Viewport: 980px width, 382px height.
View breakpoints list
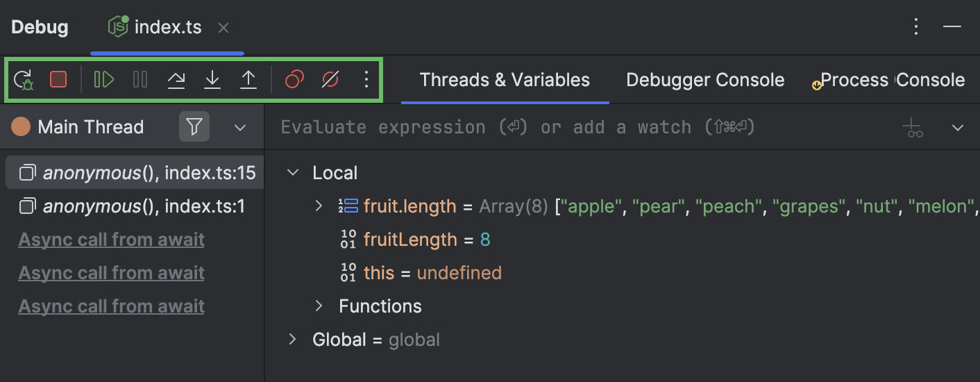[294, 80]
